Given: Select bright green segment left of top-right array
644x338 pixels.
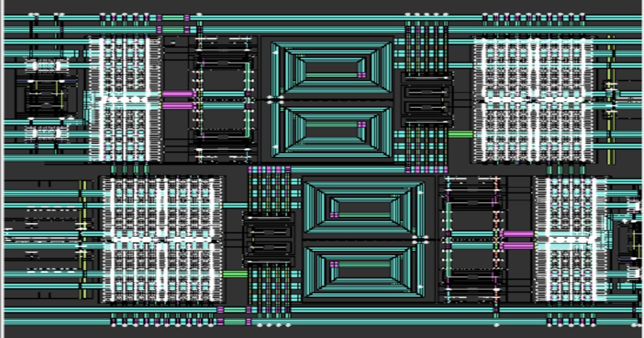Looking at the screenshot, I should (460, 134).
